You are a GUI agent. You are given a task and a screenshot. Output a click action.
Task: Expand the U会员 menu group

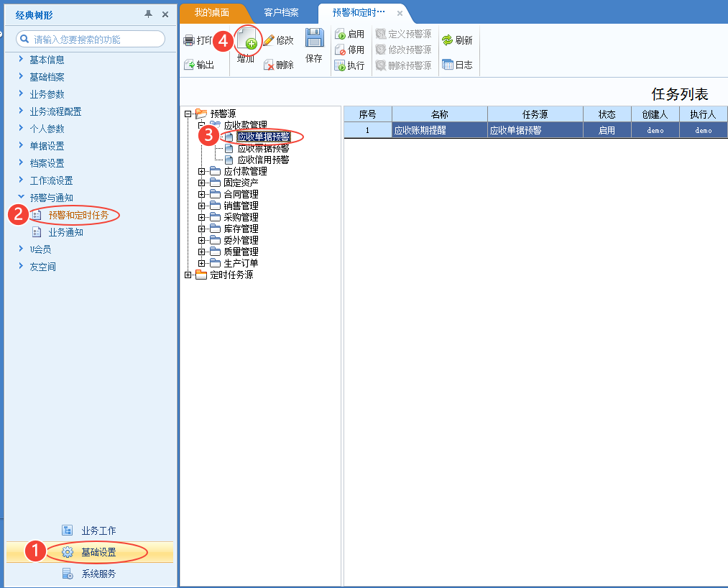coord(21,249)
